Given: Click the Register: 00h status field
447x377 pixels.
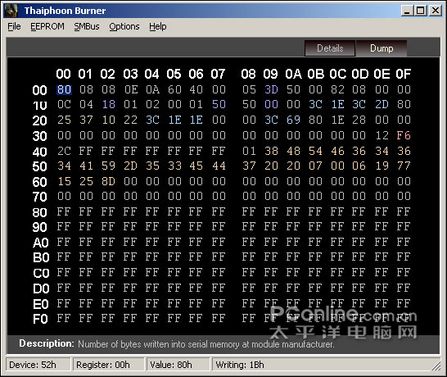Looking at the screenshot, I should 109,365.
